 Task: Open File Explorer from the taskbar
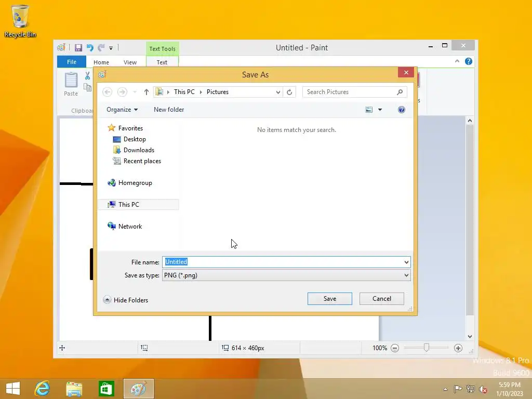click(74, 389)
